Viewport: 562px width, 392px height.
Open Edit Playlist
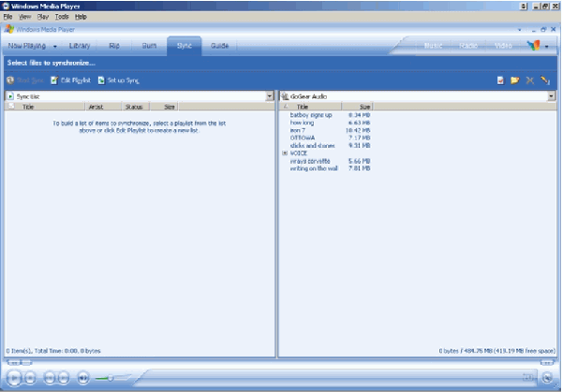(70, 80)
